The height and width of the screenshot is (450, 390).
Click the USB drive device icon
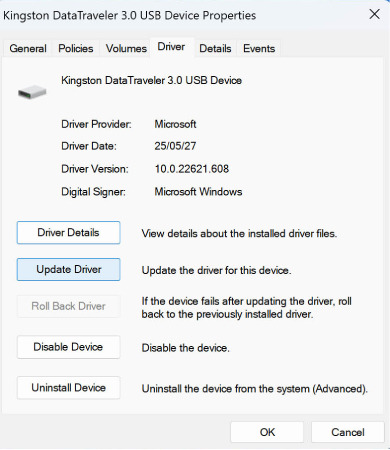(x=32, y=92)
